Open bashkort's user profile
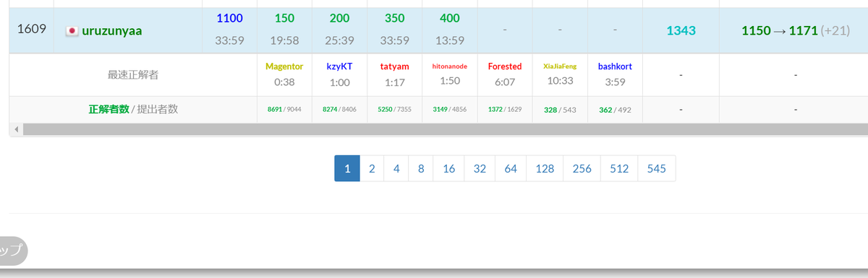 click(x=615, y=66)
